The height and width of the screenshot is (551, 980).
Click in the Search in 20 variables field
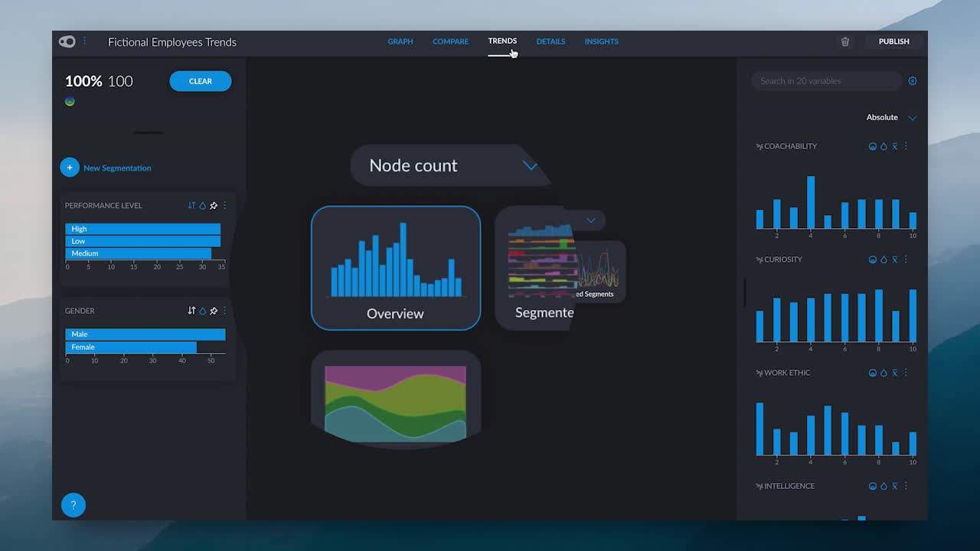tap(826, 81)
